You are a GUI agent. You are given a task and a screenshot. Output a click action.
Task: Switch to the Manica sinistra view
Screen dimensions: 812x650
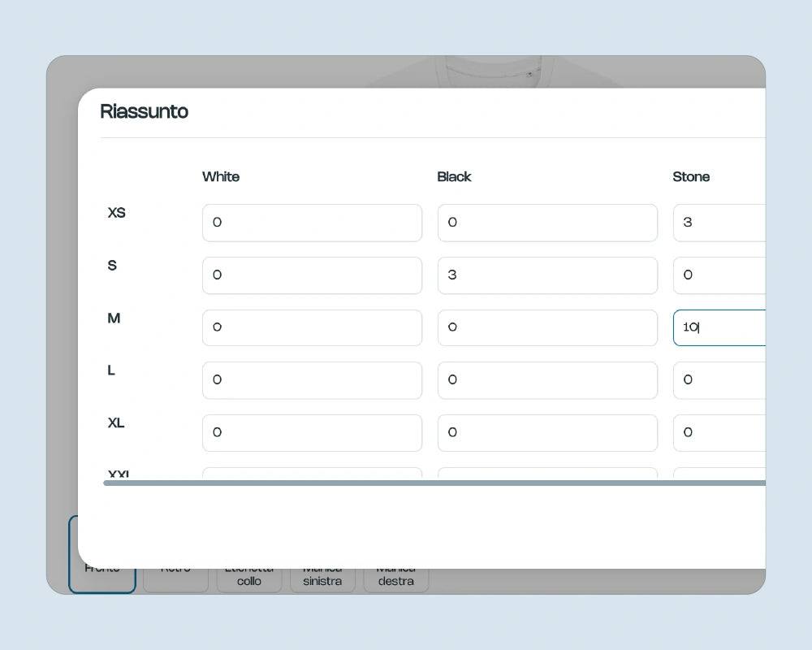coord(322,580)
